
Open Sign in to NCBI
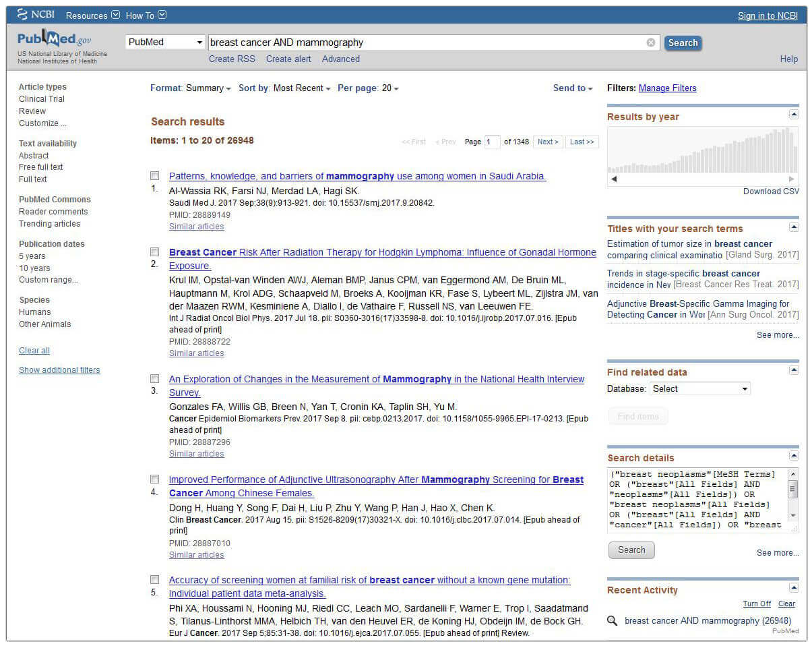point(768,16)
